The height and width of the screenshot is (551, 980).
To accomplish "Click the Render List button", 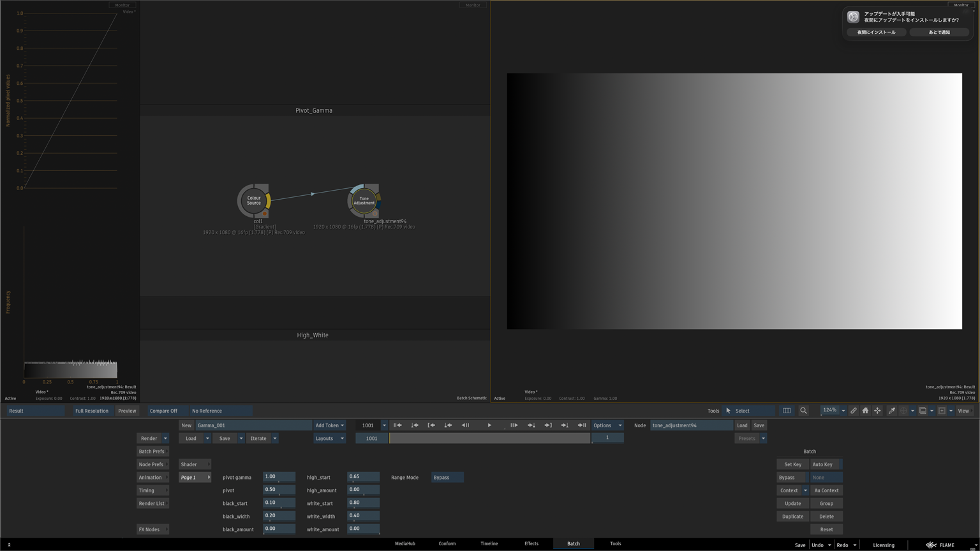I will coord(152,503).
